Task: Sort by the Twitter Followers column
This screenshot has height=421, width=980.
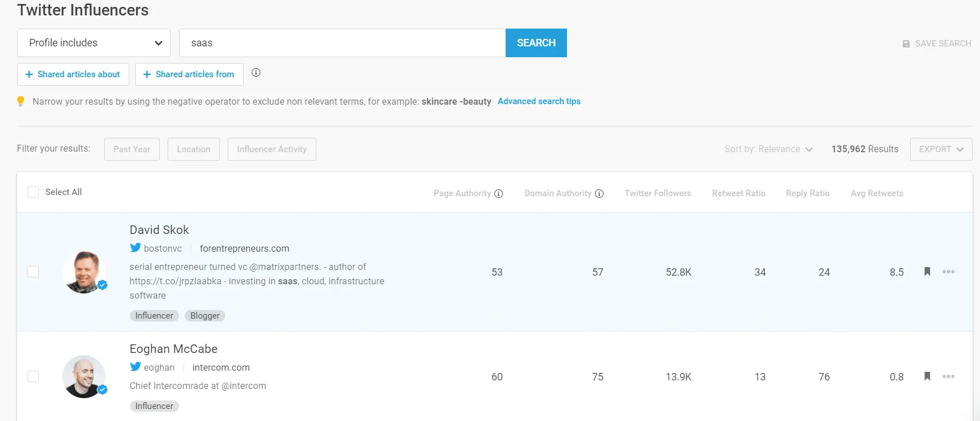Action: pyautogui.click(x=658, y=193)
